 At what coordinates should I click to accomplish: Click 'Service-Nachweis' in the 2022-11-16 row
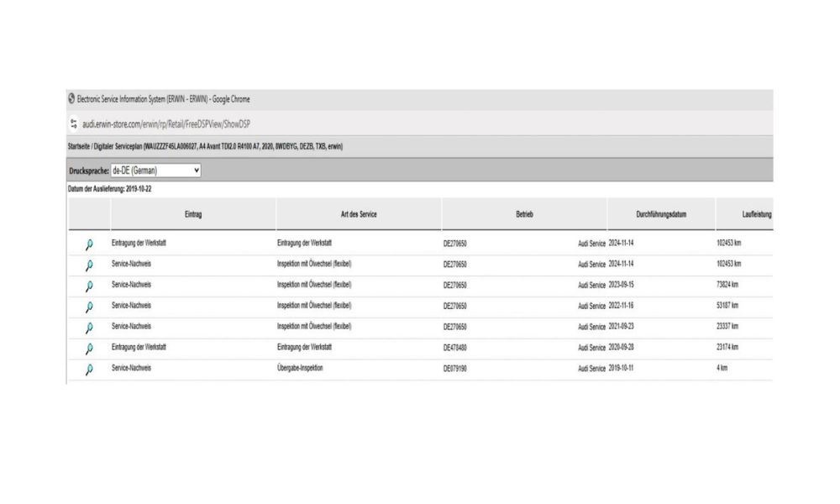coord(131,305)
